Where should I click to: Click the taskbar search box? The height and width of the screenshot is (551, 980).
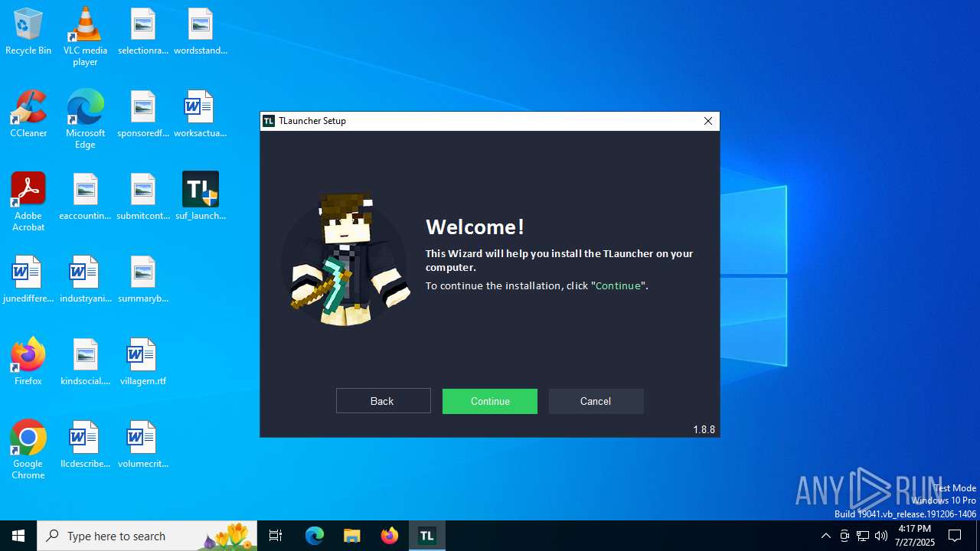[x=147, y=536]
